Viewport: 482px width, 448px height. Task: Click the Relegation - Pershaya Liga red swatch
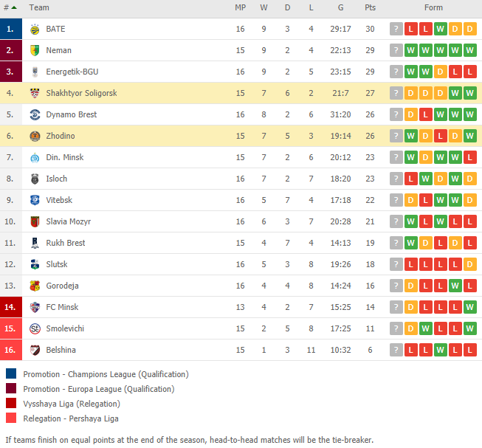click(11, 418)
